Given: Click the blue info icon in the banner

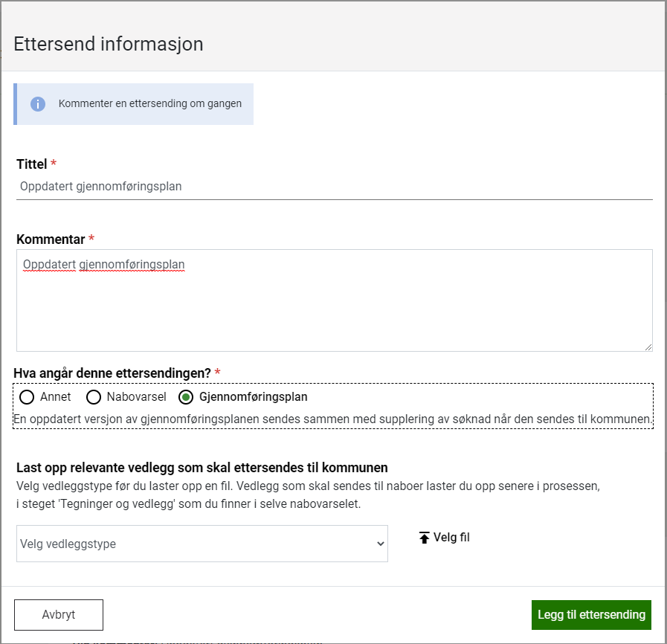Looking at the screenshot, I should [38, 104].
